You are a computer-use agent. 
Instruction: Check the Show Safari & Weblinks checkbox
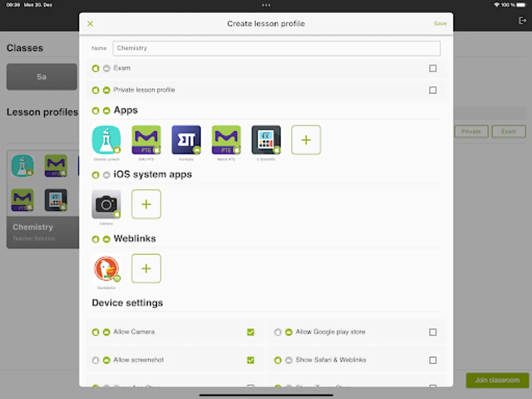[433, 360]
